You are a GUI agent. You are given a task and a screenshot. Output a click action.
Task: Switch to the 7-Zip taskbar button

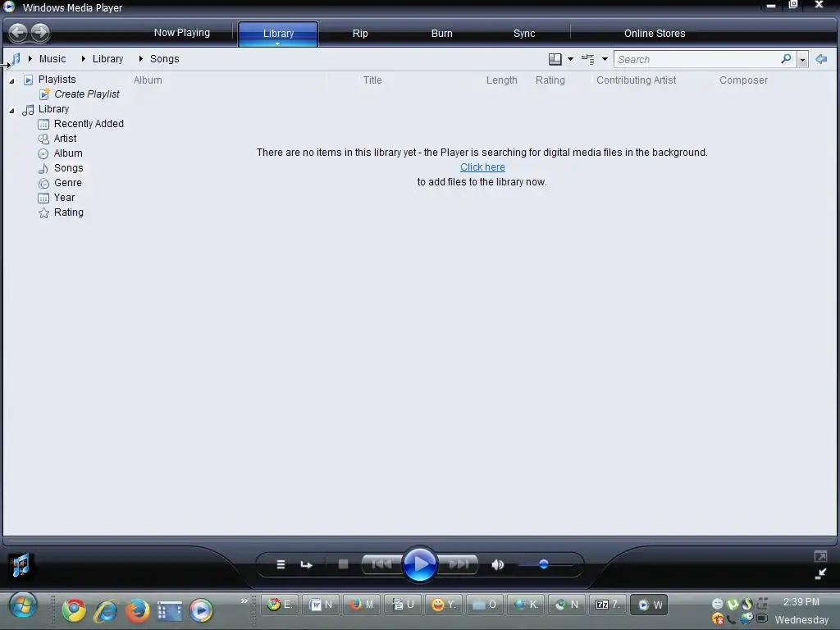coord(608,605)
